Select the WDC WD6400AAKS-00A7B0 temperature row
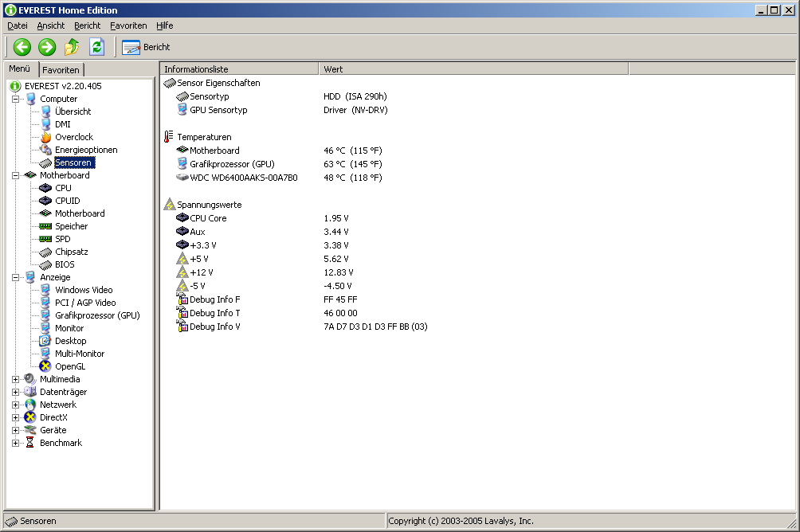 pyautogui.click(x=279, y=178)
